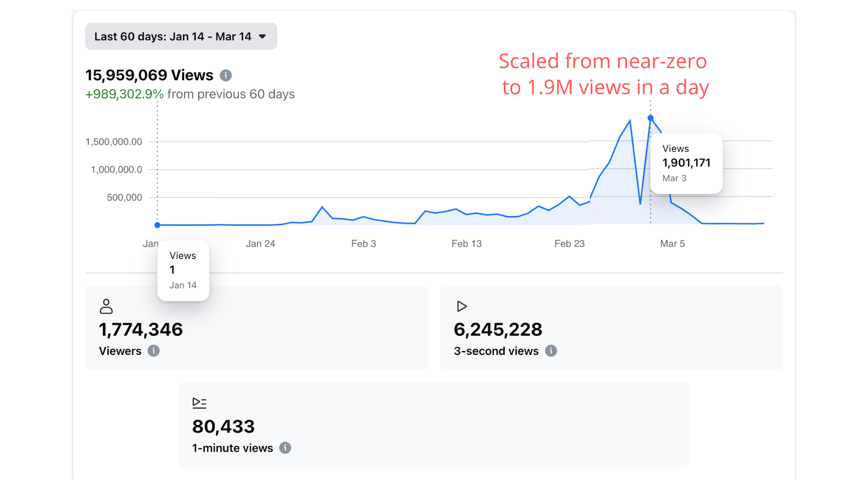Click the Jan 24 axis label
The image size is (868, 489).
point(260,243)
